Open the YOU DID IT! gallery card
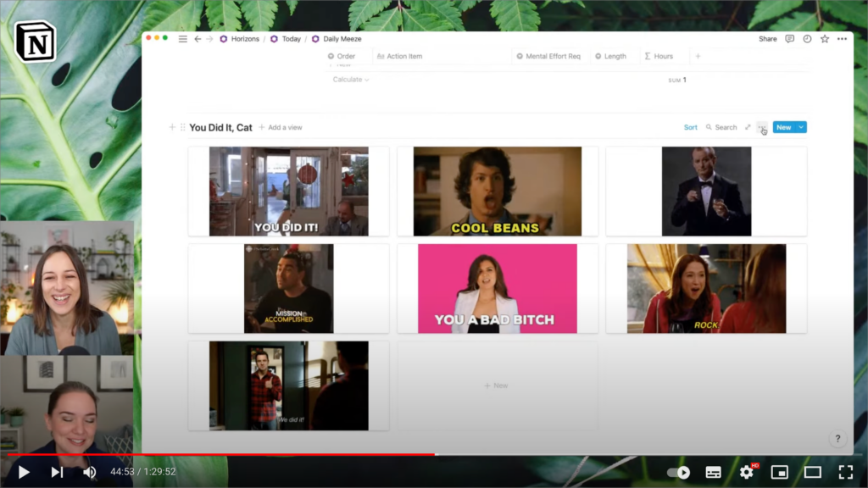The image size is (868, 488). (288, 191)
